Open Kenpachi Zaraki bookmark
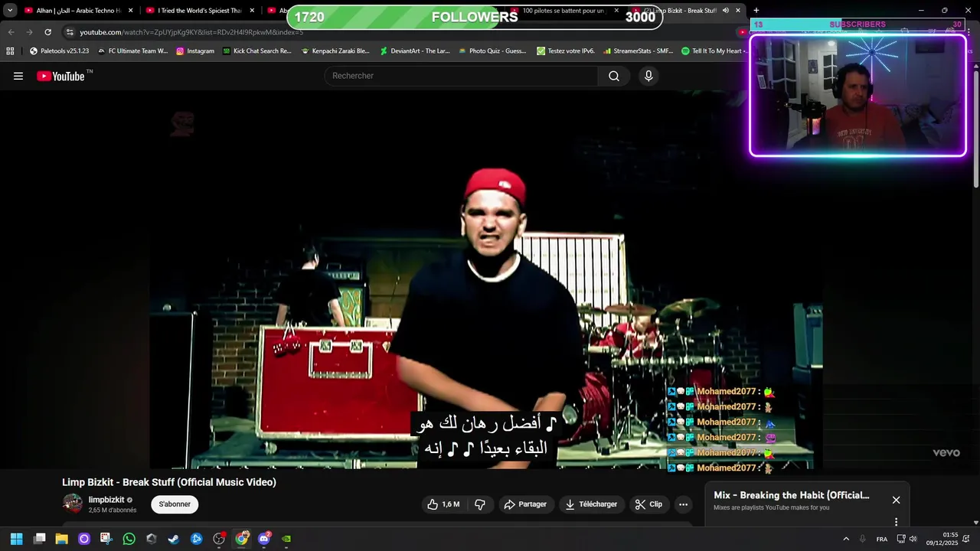The width and height of the screenshot is (980, 551). click(x=335, y=51)
